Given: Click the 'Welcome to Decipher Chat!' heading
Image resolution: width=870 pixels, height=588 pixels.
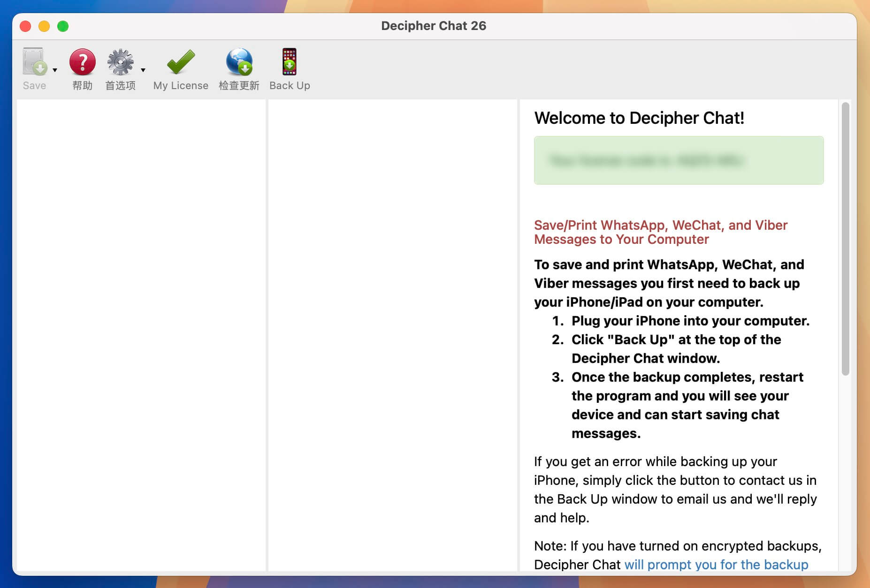Looking at the screenshot, I should click(639, 118).
